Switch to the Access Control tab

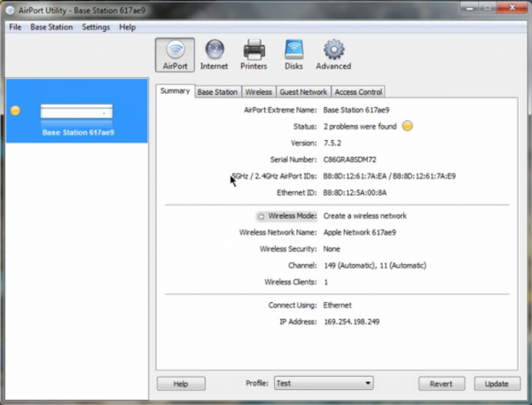click(358, 92)
